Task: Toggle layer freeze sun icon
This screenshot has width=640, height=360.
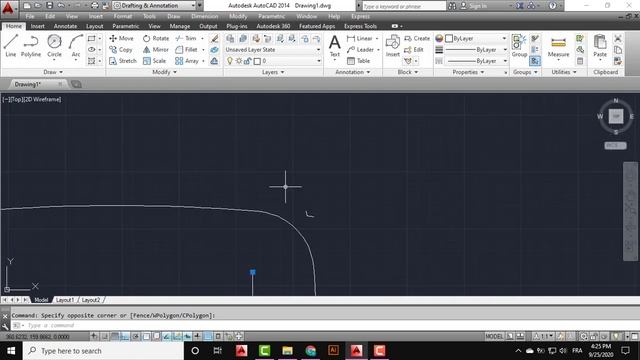Action: tap(239, 61)
